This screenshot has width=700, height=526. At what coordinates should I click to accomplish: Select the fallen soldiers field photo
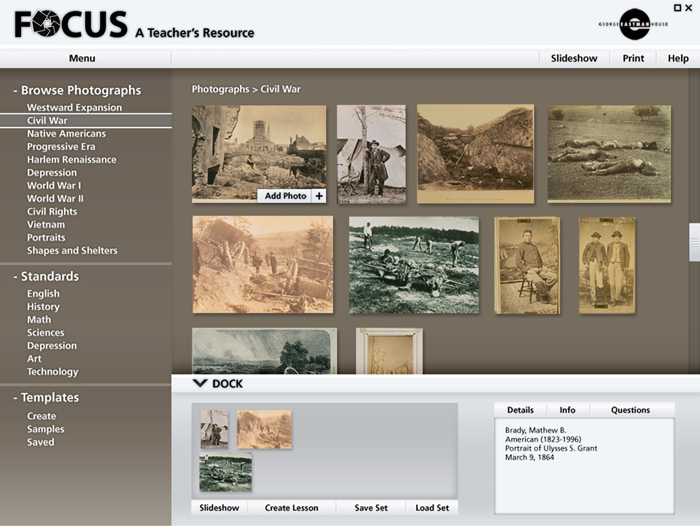(x=609, y=154)
